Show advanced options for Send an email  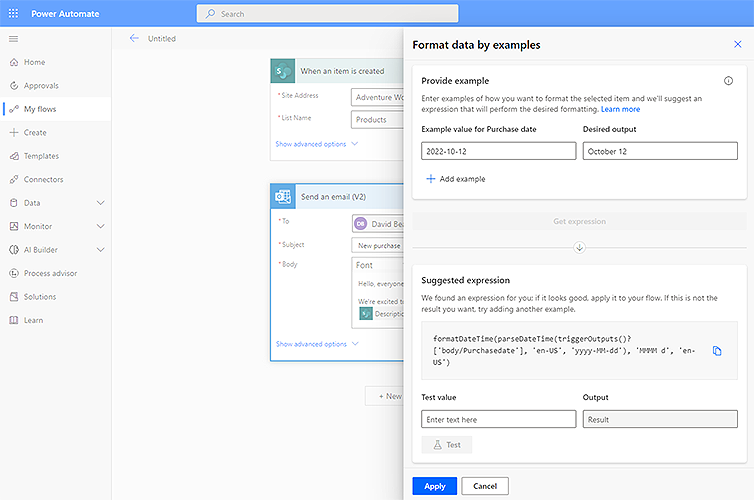coord(317,344)
